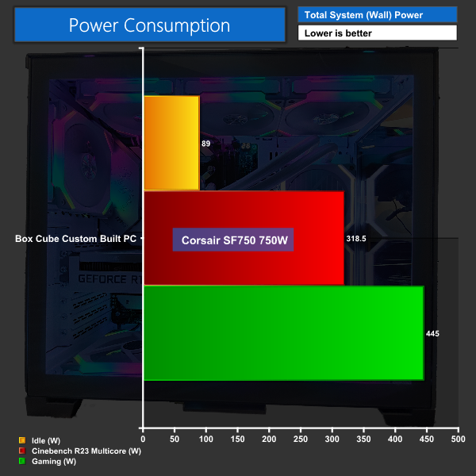Click the '400' axis tick label
The image size is (476, 476).
pyautogui.click(x=395, y=439)
